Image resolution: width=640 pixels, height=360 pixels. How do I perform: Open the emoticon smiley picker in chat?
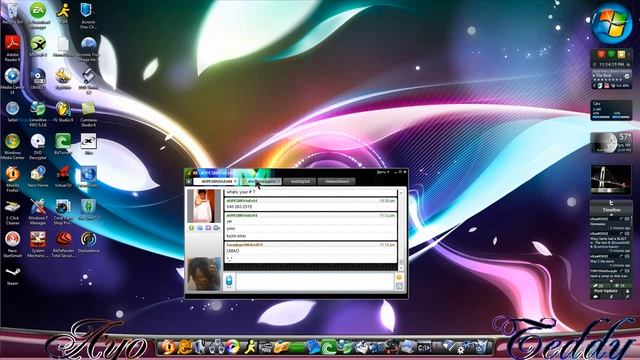click(399, 277)
